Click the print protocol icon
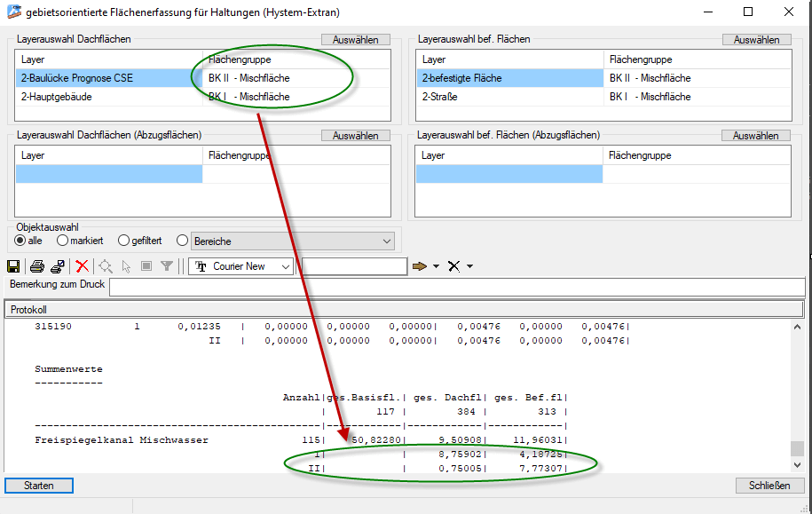The height and width of the screenshot is (514, 812). tap(37, 266)
